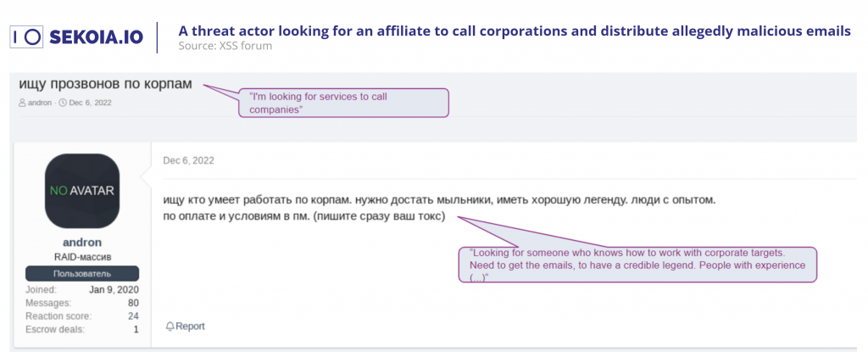868x352 pixels.
Task: Click the post text line starting 'ищу кто умеет'
Action: (440, 199)
